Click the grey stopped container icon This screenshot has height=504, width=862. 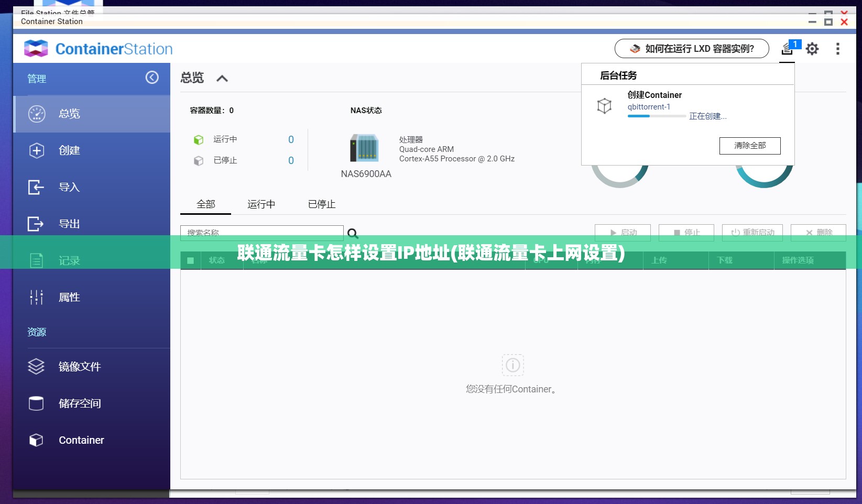point(199,161)
